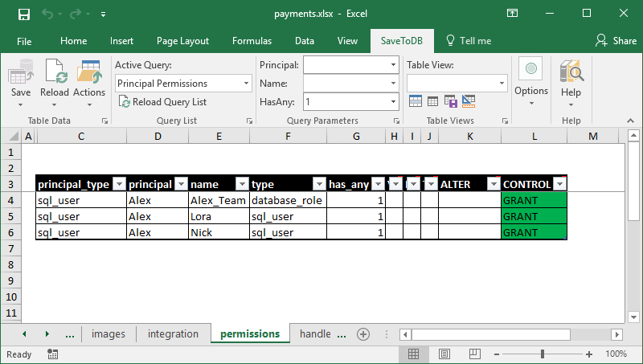The width and height of the screenshot is (643, 364).
Task: Switch to the View ribbon tab
Action: (347, 41)
